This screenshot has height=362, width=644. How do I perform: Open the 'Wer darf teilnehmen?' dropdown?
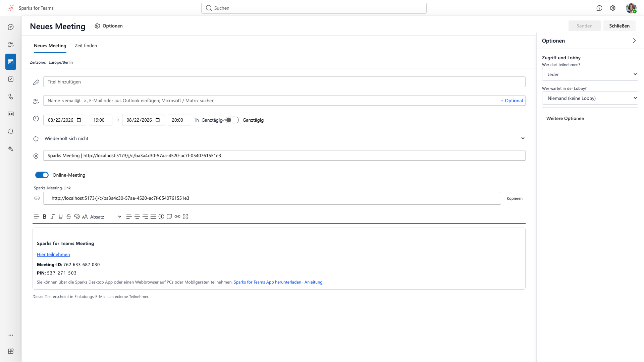[590, 74]
